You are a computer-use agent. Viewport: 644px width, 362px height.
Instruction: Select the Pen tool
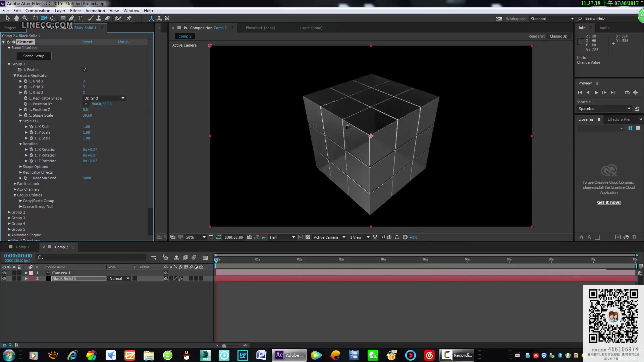(x=71, y=18)
